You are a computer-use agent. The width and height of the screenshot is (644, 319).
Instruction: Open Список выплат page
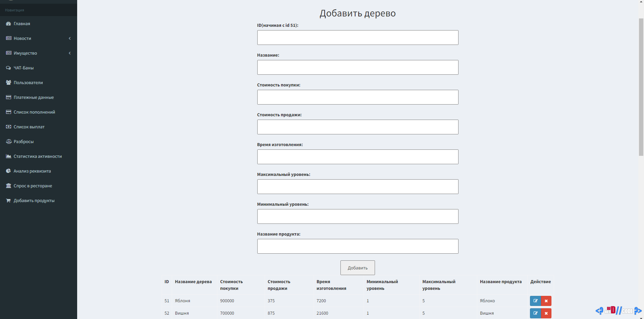click(39, 127)
